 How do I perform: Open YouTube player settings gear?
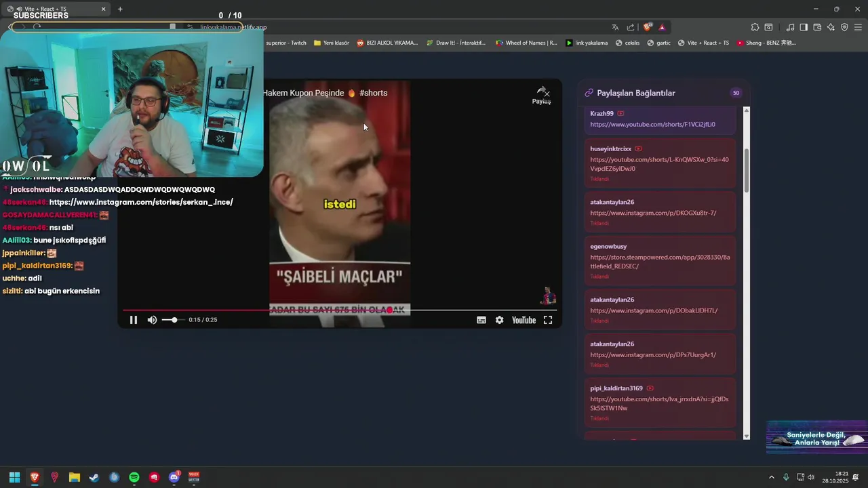pyautogui.click(x=500, y=320)
